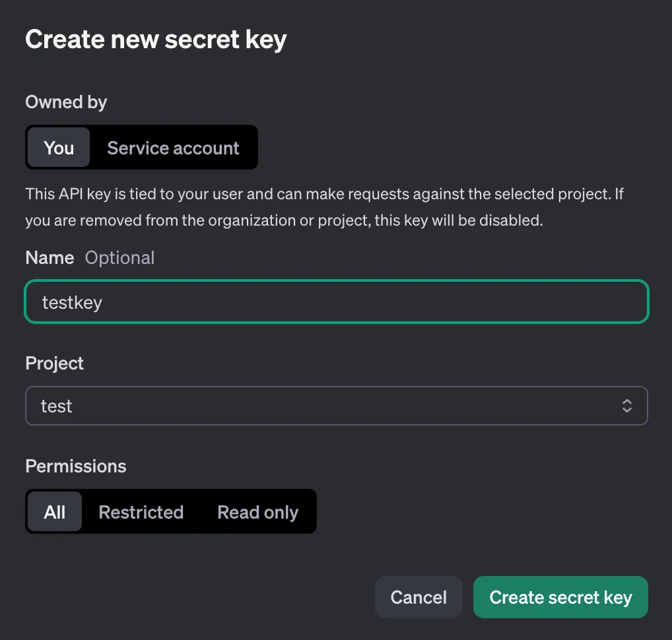This screenshot has width=672, height=640.
Task: Click the "Project" label
Action: 55,364
